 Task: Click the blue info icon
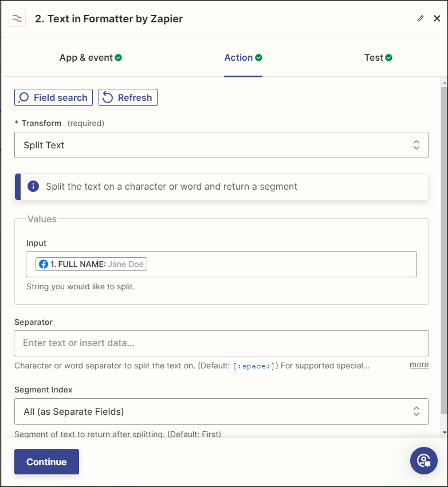click(33, 186)
